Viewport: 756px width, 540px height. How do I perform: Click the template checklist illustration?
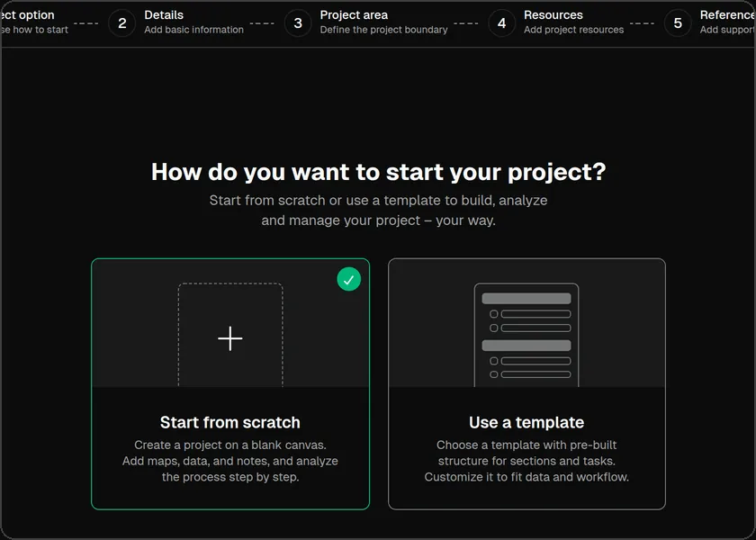pos(526,335)
